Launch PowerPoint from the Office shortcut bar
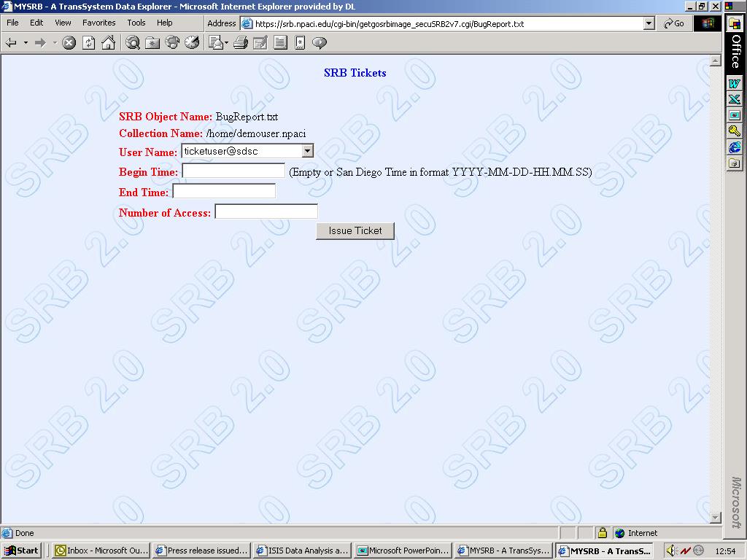 734,115
